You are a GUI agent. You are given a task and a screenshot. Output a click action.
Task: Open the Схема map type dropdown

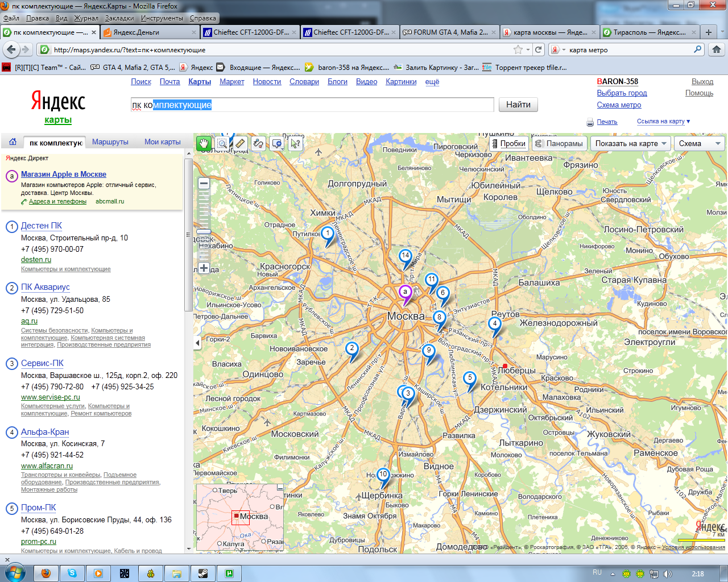click(x=699, y=143)
